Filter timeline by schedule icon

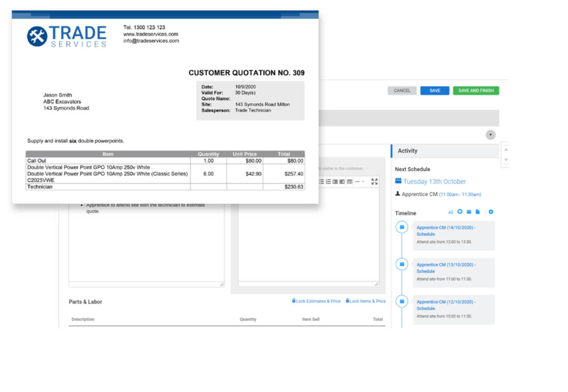(x=469, y=212)
